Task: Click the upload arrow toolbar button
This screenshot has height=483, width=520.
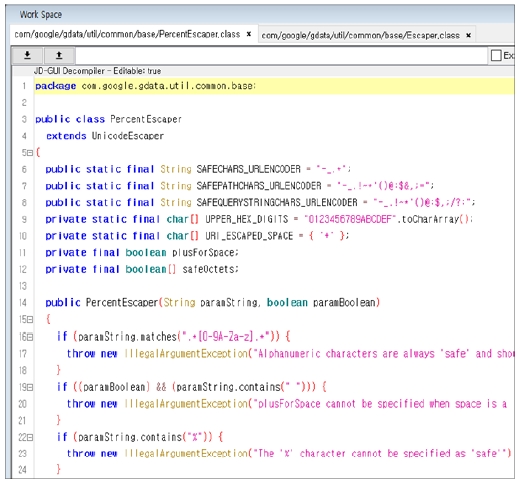Action: pyautogui.click(x=59, y=55)
